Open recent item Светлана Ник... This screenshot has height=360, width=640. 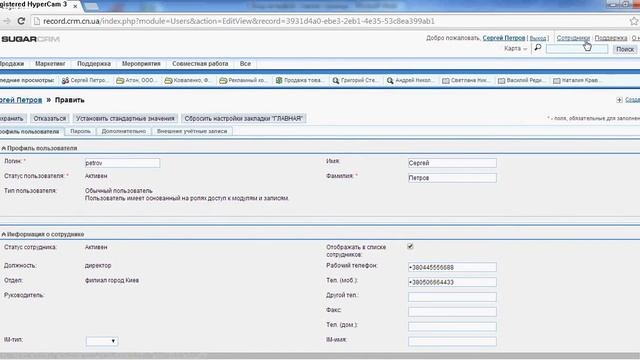[466, 80]
